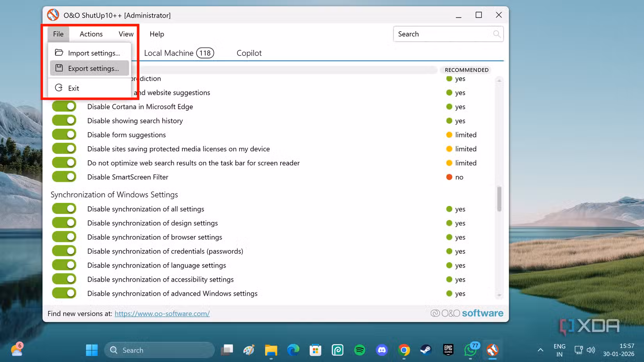Image resolution: width=644 pixels, height=362 pixels.
Task: Click the RECOMMENDED column header
Action: click(466, 70)
